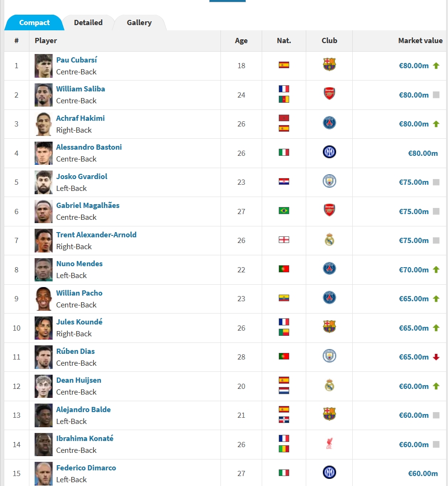448x486 pixels.
Task: Click Federico Dimarco's portrait thumbnail
Action: click(44, 473)
